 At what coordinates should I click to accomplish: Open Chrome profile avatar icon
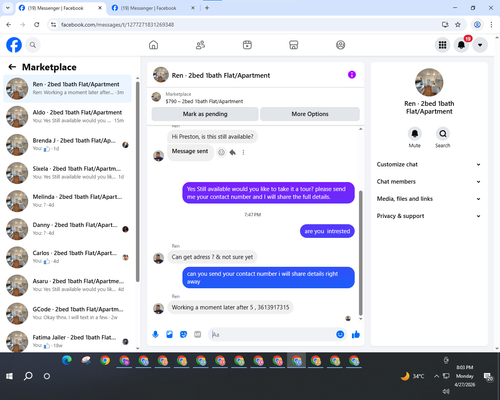(x=477, y=25)
